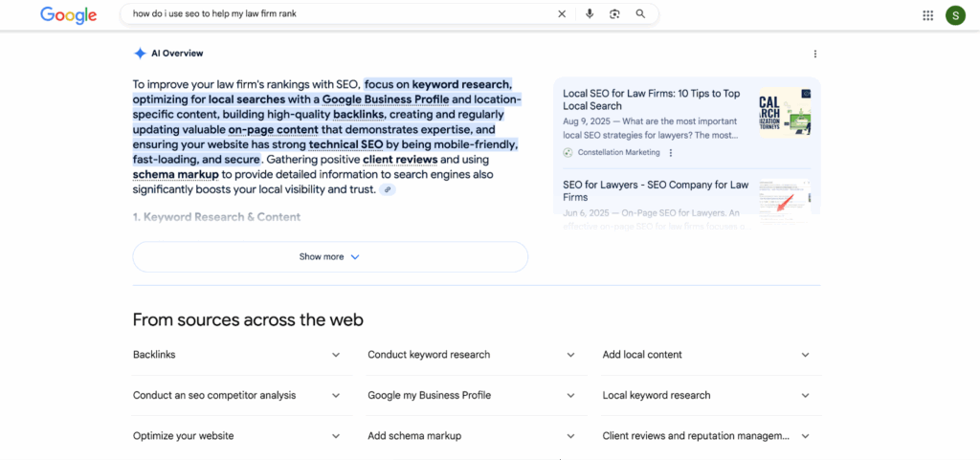Viewport: 980px width, 460px height.
Task: Click the backlinks term in overview
Action: [359, 115]
